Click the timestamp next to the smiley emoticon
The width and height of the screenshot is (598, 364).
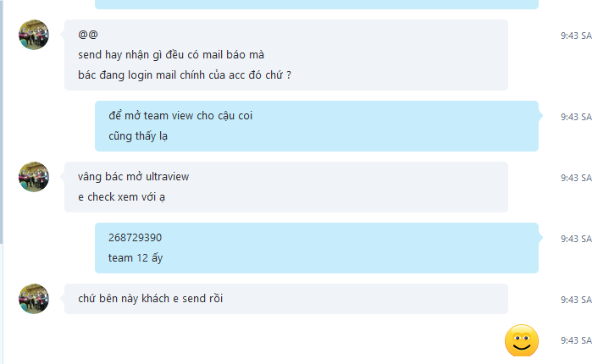tap(576, 340)
